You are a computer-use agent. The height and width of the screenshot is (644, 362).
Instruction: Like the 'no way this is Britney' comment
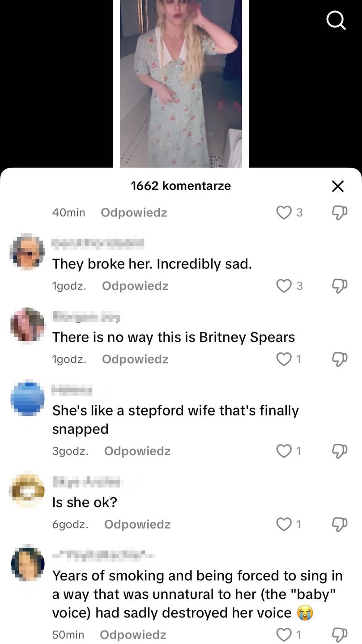tap(284, 359)
